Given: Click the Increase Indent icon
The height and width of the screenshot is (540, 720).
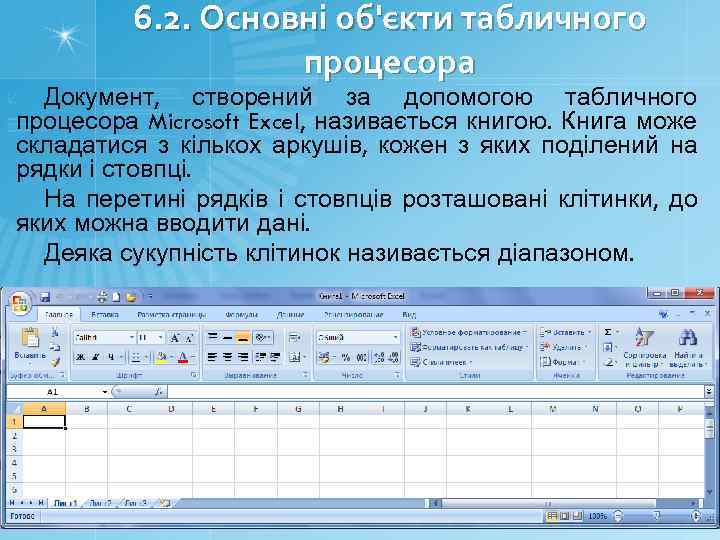Looking at the screenshot, I should (275, 357).
